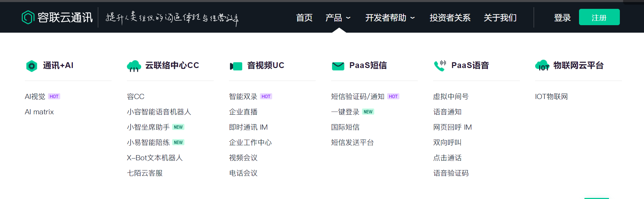The height and width of the screenshot is (199, 644).
Task: Click the 通讯+AI chip icon
Action: coord(32,66)
